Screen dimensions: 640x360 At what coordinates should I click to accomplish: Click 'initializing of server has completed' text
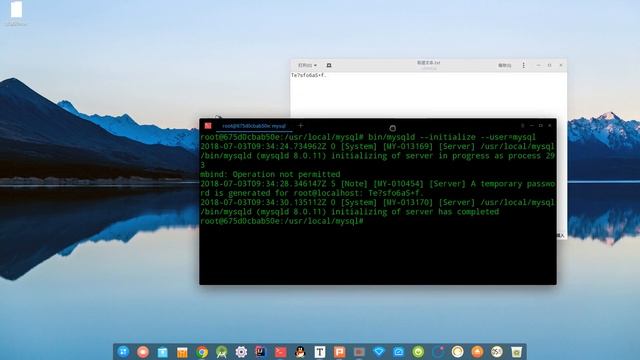click(x=415, y=212)
